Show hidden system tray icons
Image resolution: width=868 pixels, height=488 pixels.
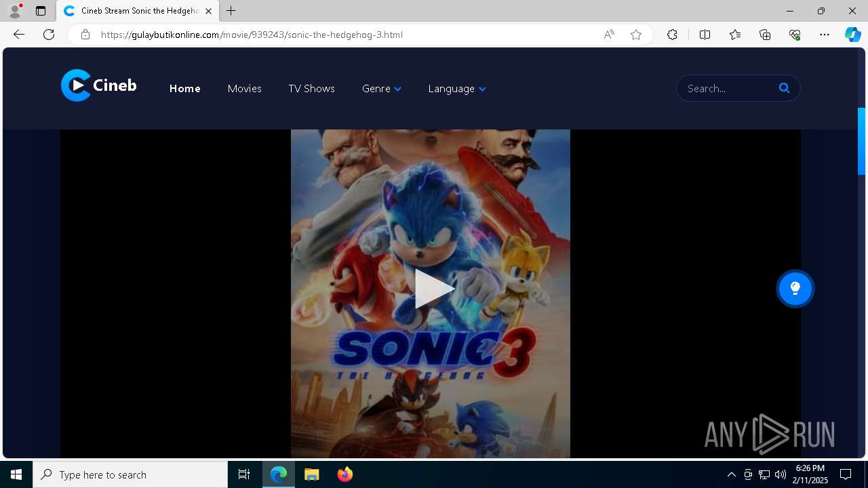tap(731, 474)
